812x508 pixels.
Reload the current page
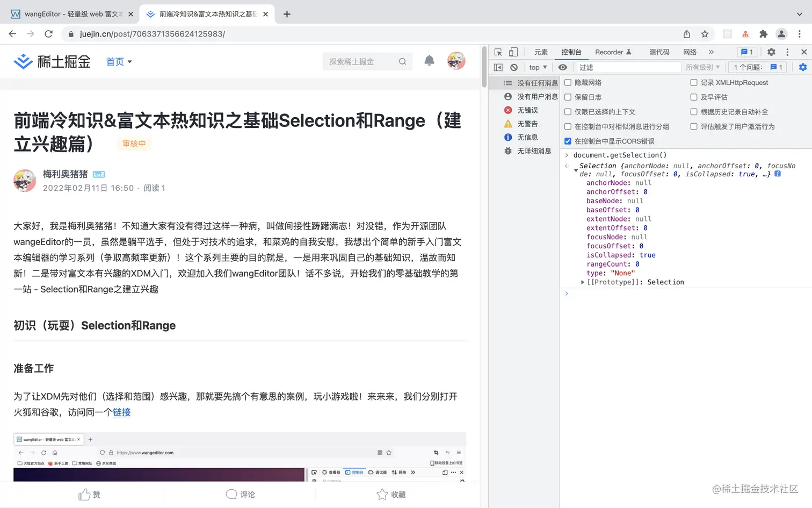tap(48, 34)
